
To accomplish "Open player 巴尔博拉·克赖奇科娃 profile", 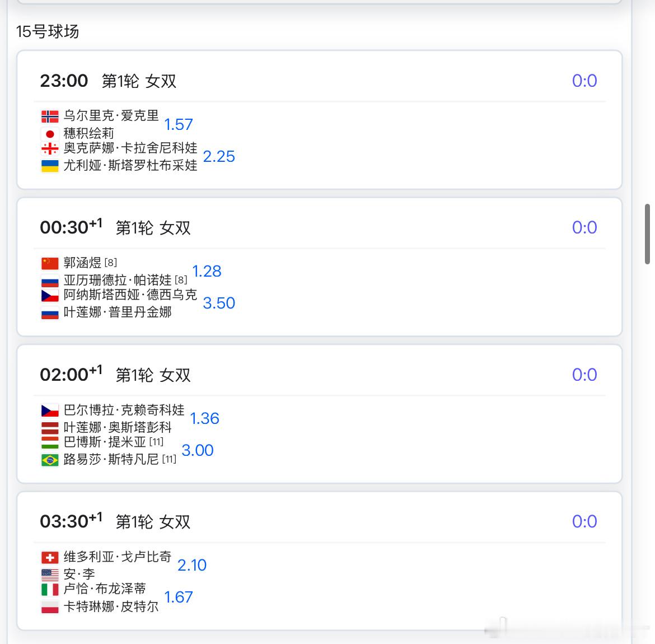I will pyautogui.click(x=124, y=410).
